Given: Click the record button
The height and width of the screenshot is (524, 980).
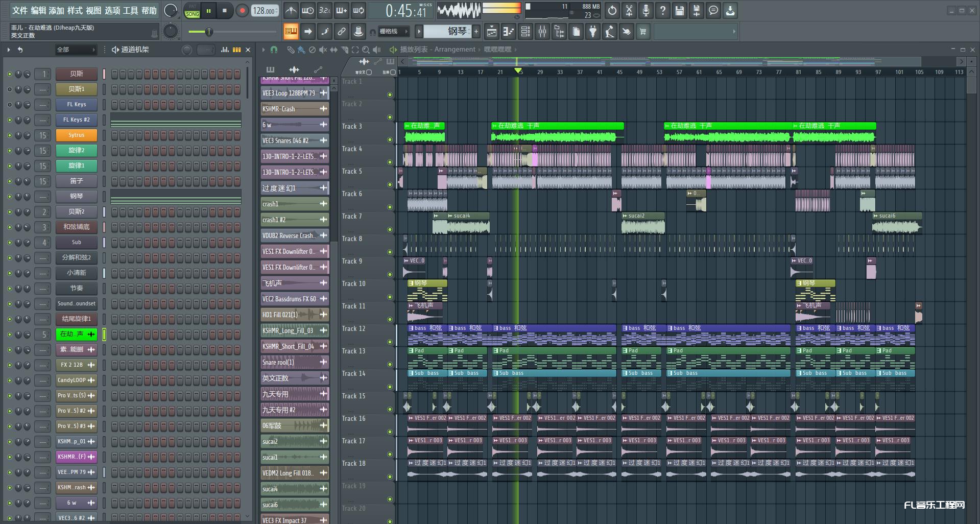Looking at the screenshot, I should pos(242,11).
